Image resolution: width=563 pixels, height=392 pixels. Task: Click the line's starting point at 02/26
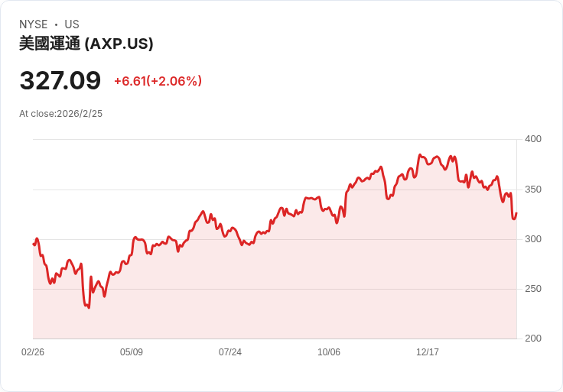tap(34, 244)
